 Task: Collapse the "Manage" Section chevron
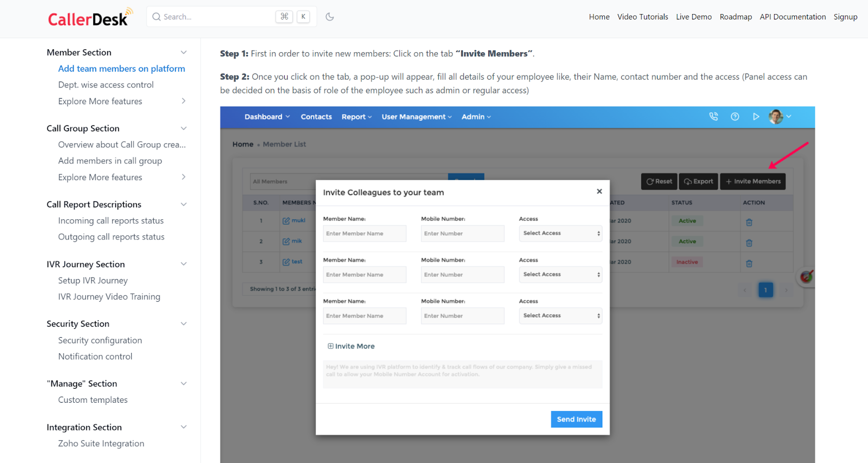pos(183,384)
